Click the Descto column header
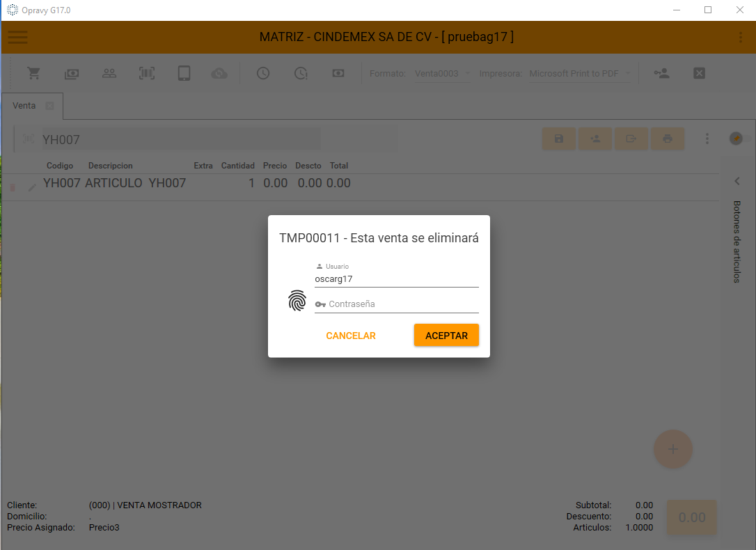Viewport: 756px width, 550px height. [308, 165]
